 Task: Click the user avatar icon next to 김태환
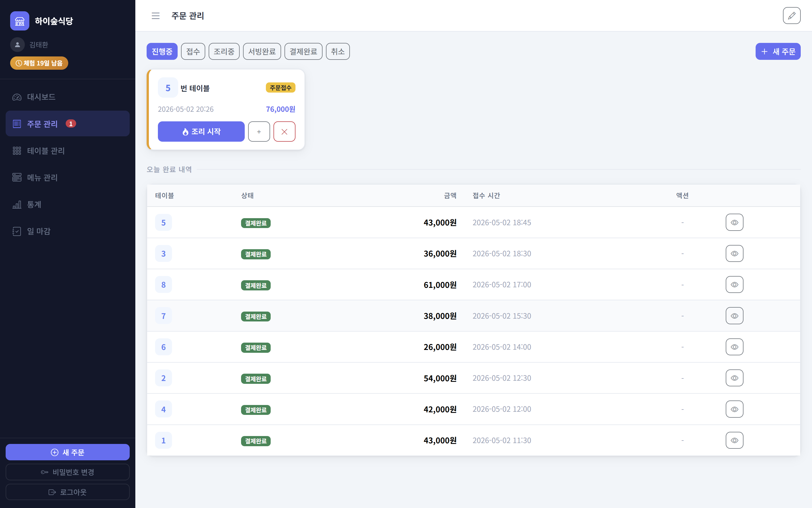click(17, 44)
